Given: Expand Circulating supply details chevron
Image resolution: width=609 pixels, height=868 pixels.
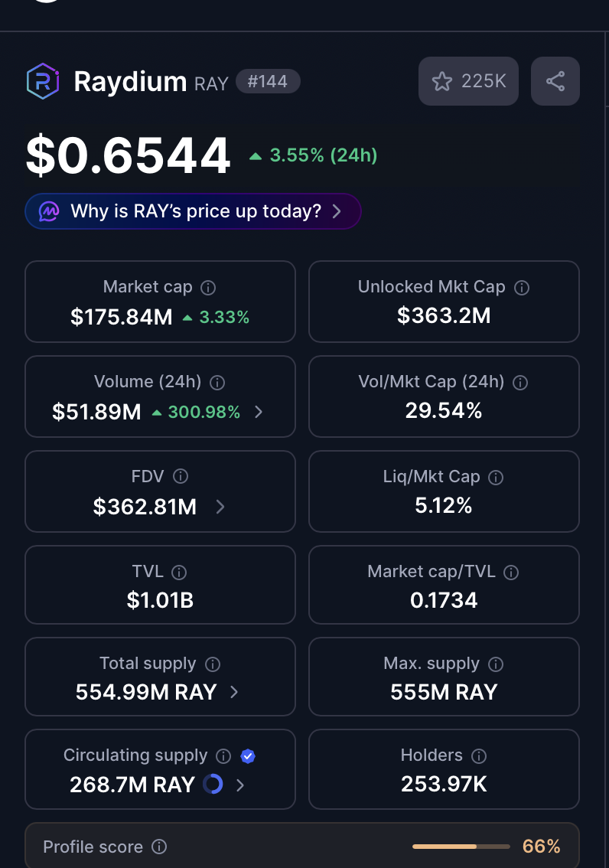Looking at the screenshot, I should pos(239,785).
